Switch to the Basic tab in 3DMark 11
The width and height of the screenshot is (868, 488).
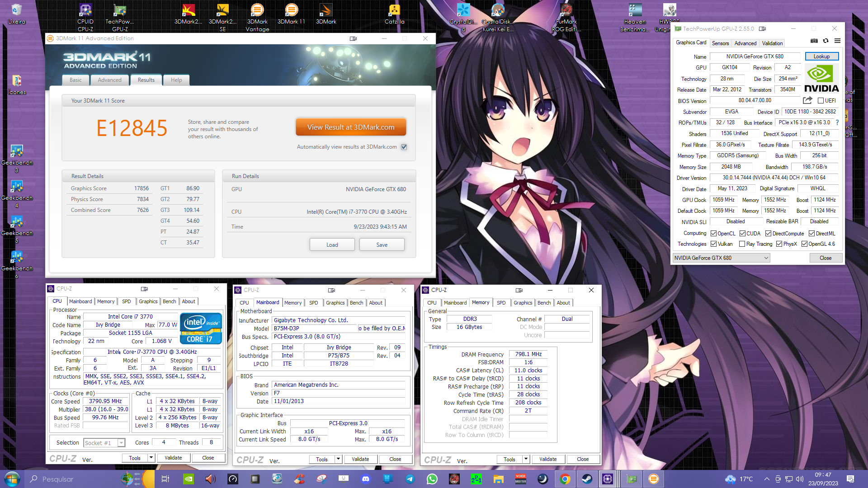pos(75,80)
